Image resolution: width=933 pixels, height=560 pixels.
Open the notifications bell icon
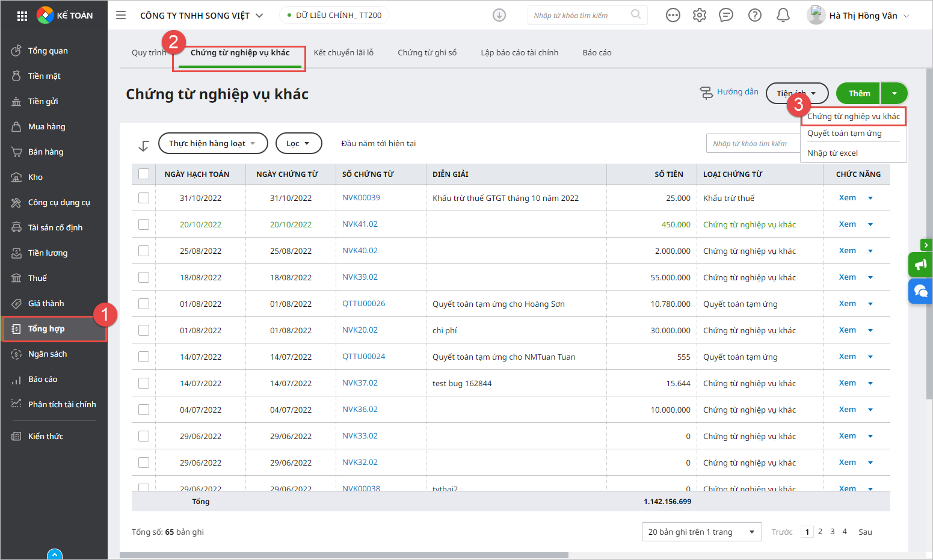coord(783,15)
